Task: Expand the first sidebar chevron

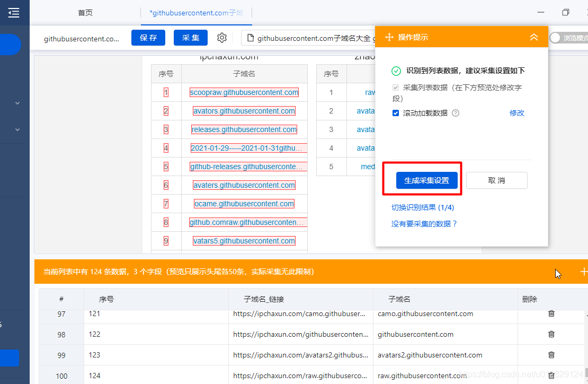Action: pos(17,103)
